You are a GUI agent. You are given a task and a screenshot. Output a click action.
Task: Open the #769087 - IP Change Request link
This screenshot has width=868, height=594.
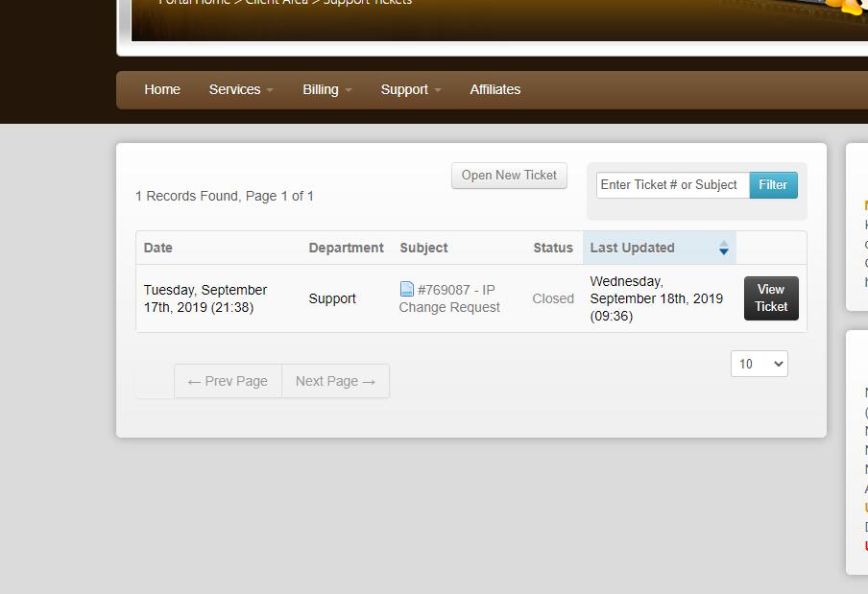pos(451,298)
